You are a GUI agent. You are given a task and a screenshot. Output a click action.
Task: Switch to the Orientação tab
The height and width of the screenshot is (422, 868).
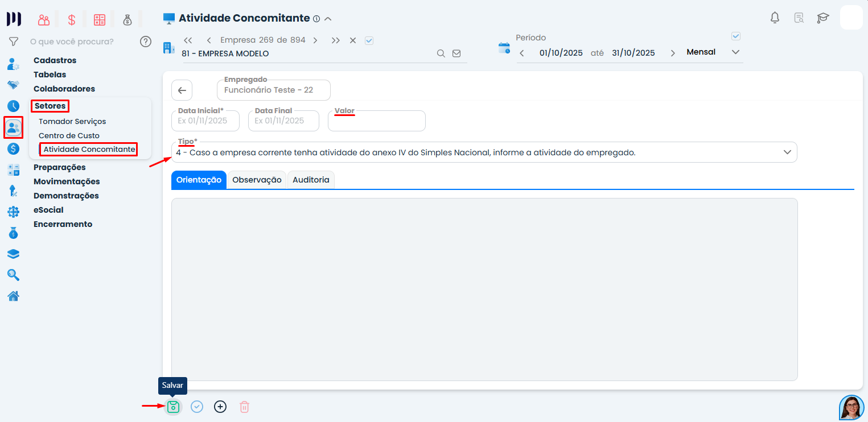pos(199,180)
